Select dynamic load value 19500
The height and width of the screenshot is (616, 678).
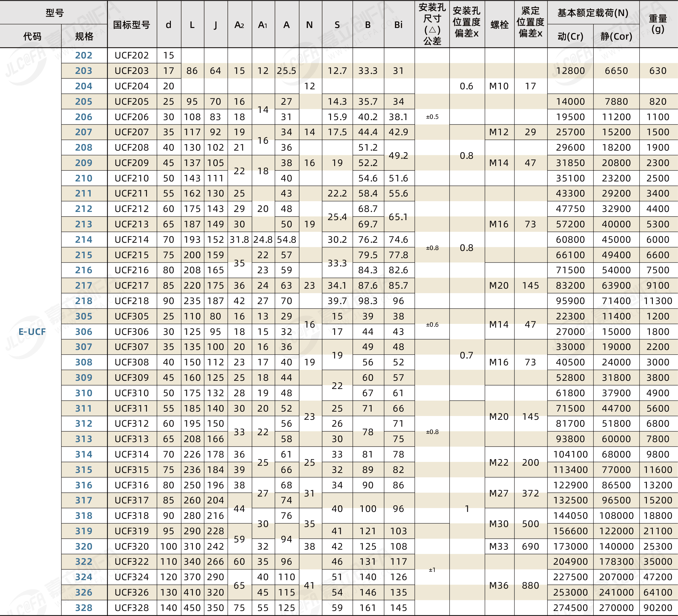click(x=570, y=117)
